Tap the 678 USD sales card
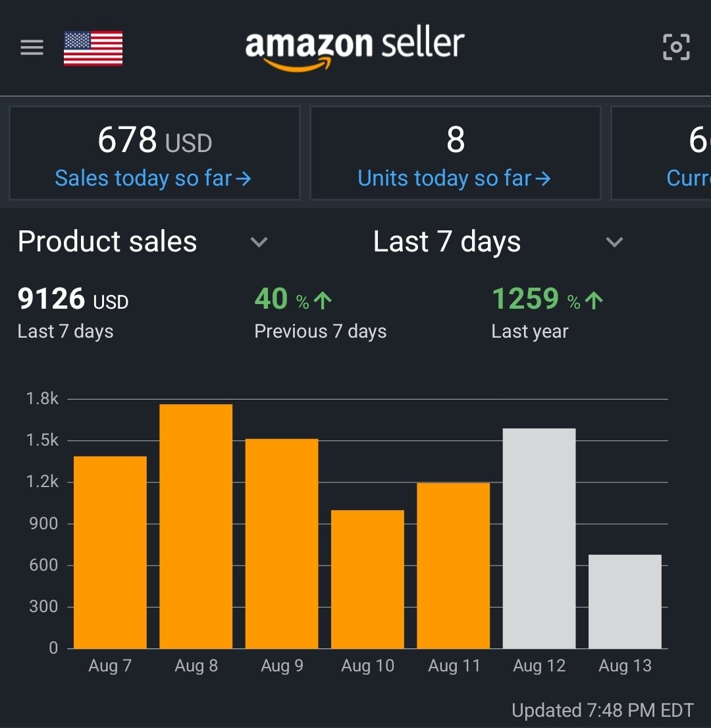The height and width of the screenshot is (728, 711). [x=155, y=153]
